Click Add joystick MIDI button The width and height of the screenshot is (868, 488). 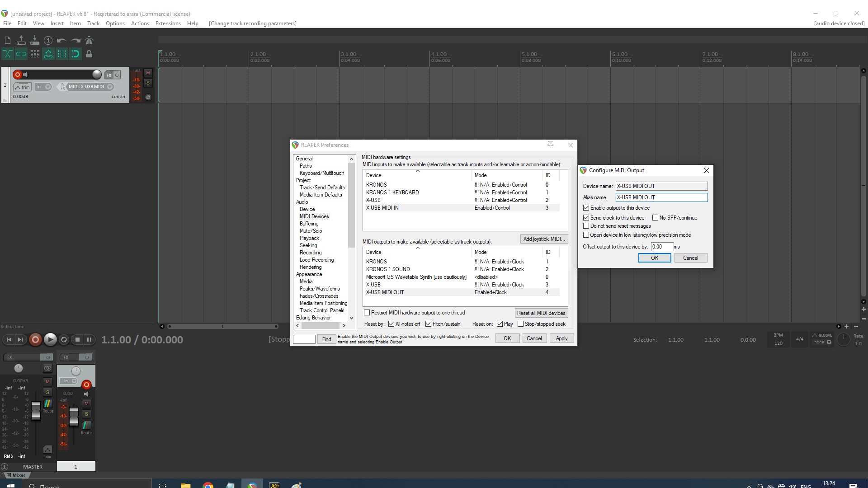(544, 239)
